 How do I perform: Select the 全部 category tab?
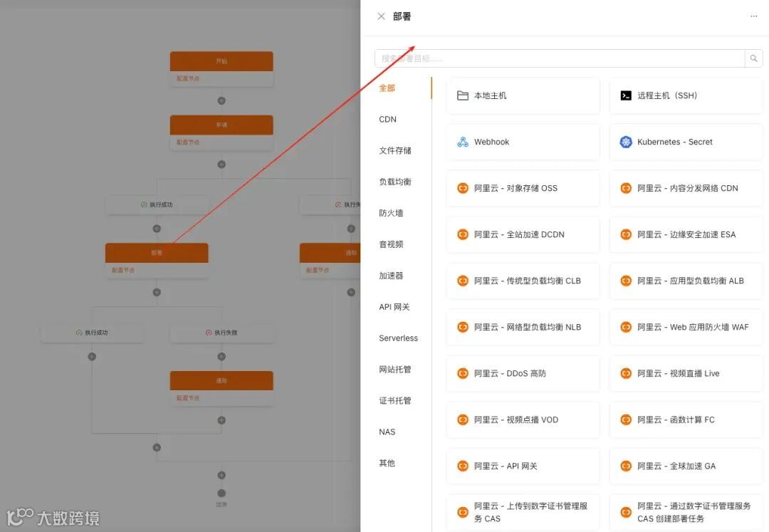pyautogui.click(x=387, y=88)
